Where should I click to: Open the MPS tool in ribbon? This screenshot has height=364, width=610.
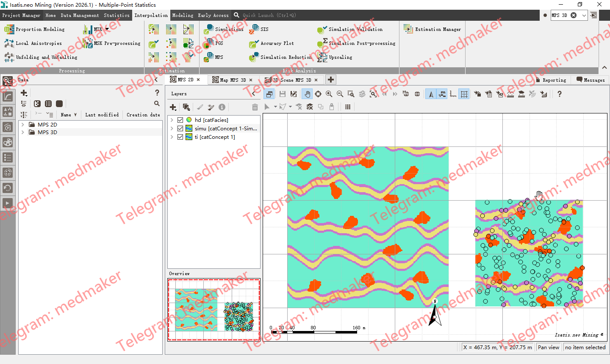(x=214, y=57)
